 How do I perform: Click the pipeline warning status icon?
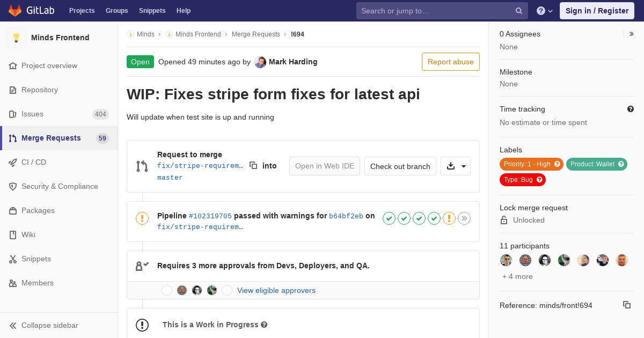click(x=142, y=218)
